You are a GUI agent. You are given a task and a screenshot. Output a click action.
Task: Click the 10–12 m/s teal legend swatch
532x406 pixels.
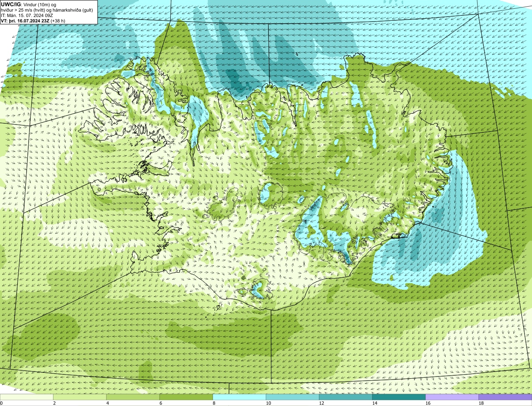coord(293,397)
